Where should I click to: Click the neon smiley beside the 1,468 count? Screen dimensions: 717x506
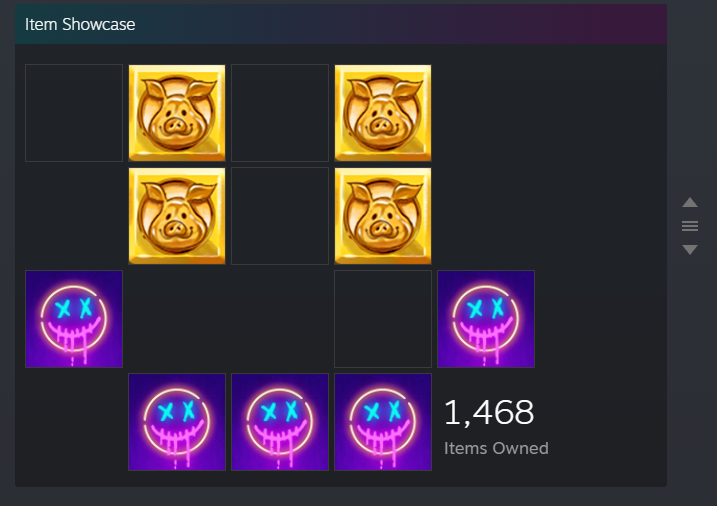click(x=383, y=421)
